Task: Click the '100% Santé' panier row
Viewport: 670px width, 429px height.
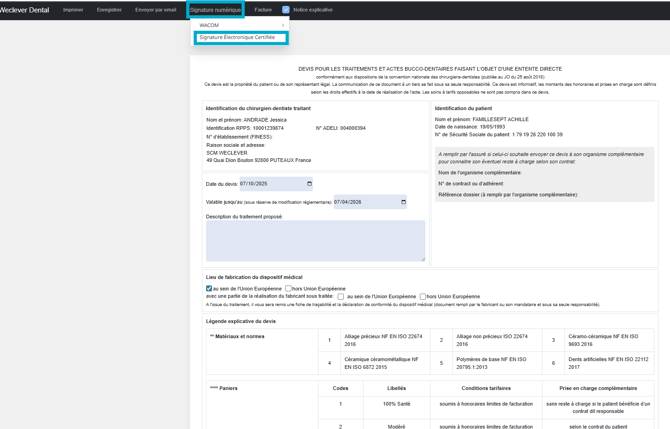Action: (x=397, y=404)
